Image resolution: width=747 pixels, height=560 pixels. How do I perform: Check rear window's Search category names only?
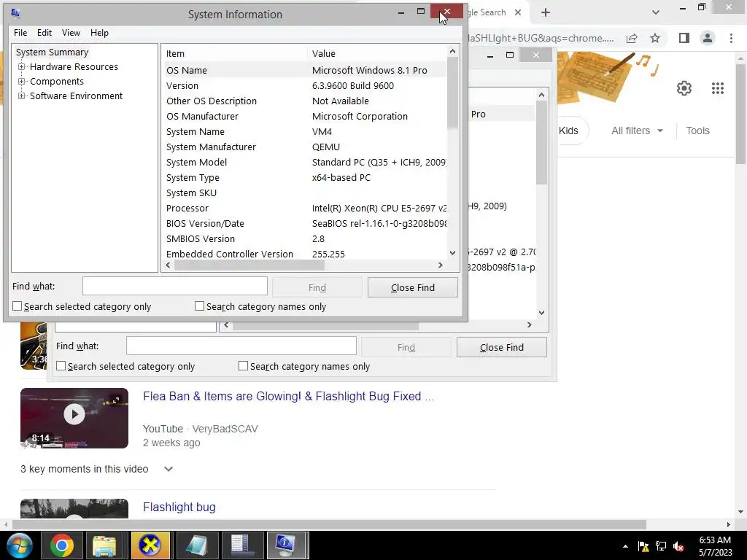click(x=243, y=366)
